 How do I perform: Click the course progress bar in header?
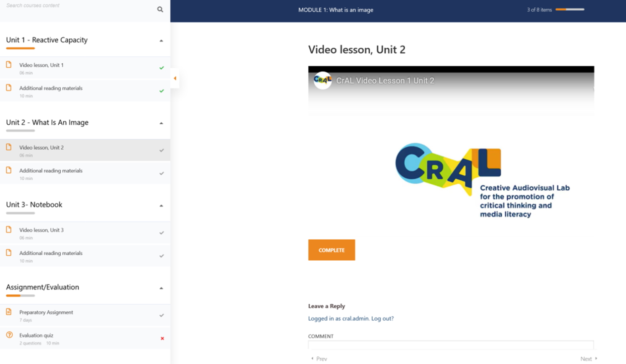570,10
